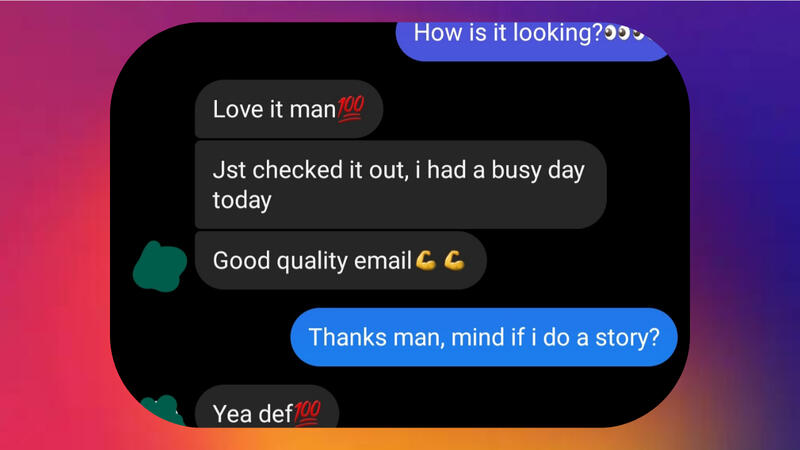Tap the "Yea def" message bubble
This screenshot has width=800, height=450.
267,407
